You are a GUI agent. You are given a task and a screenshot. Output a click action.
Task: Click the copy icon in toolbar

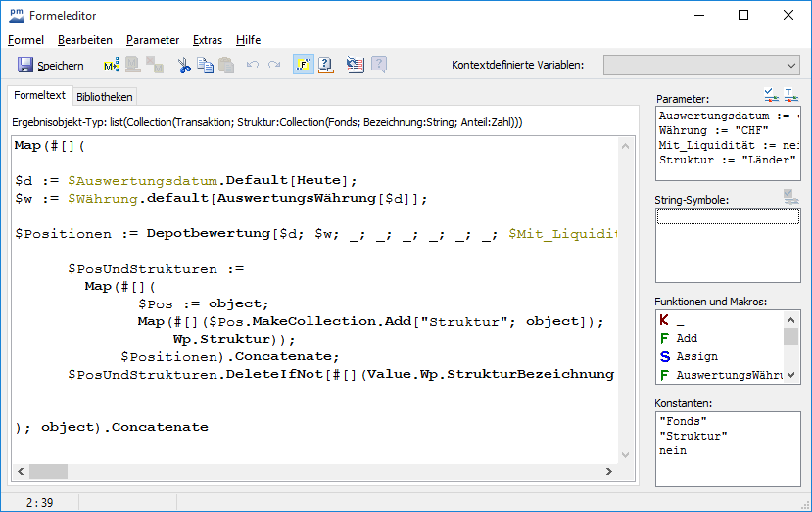205,66
